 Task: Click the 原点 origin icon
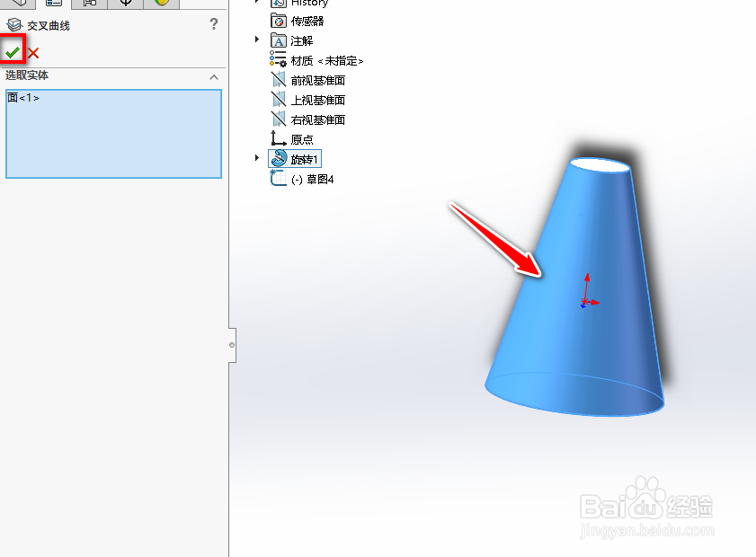pos(278,138)
